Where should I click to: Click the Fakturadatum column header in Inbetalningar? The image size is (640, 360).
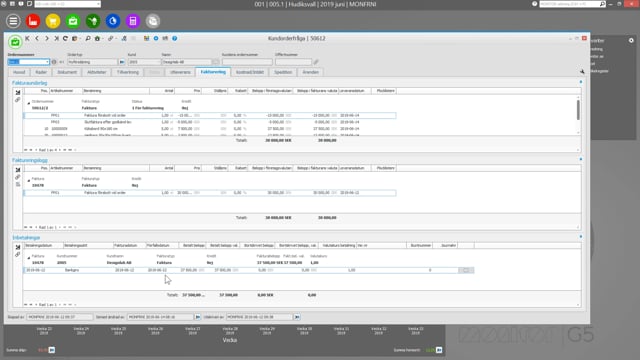pyautogui.click(x=129, y=245)
